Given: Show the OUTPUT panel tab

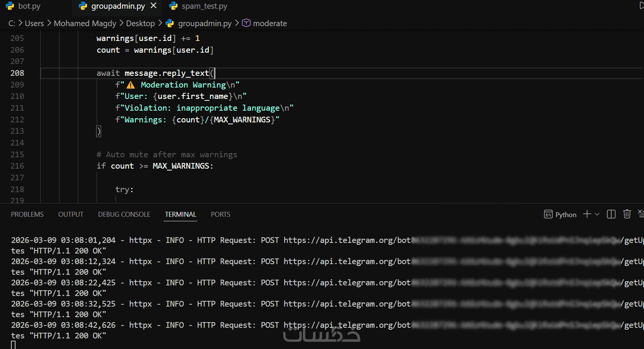Looking at the screenshot, I should [71, 214].
